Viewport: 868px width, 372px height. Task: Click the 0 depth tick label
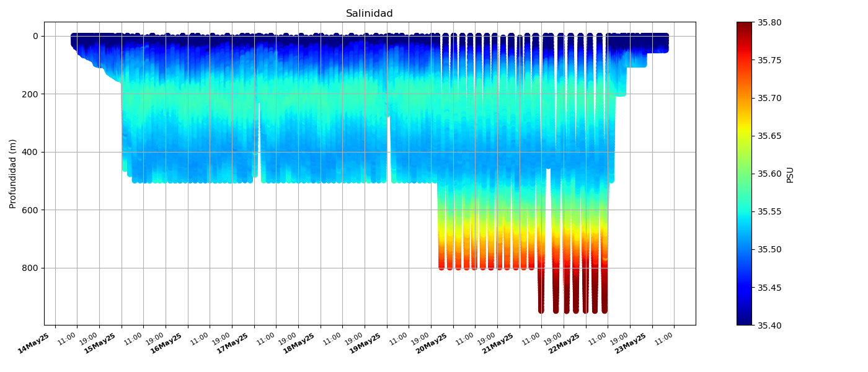click(35, 36)
